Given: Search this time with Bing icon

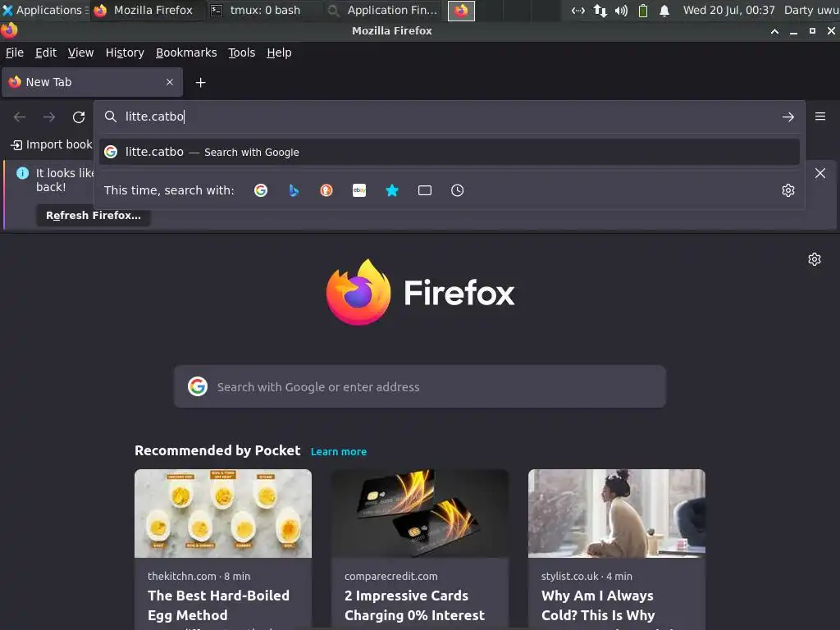Looking at the screenshot, I should 294,190.
